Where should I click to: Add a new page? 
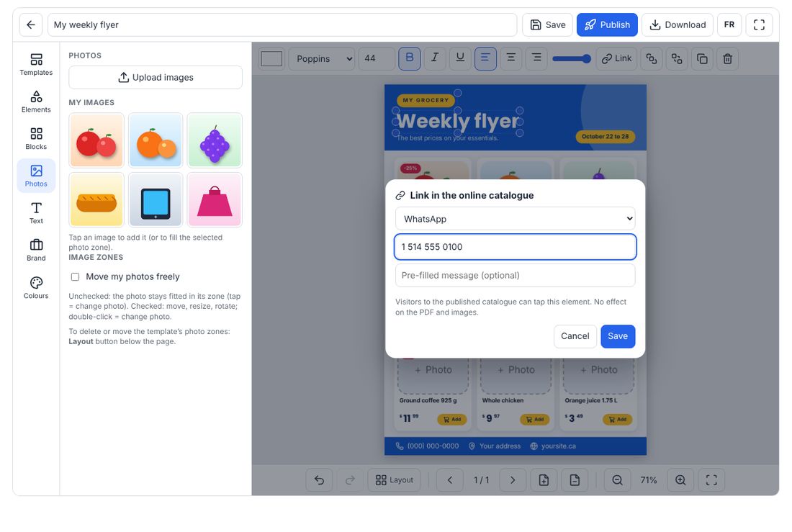point(544,480)
